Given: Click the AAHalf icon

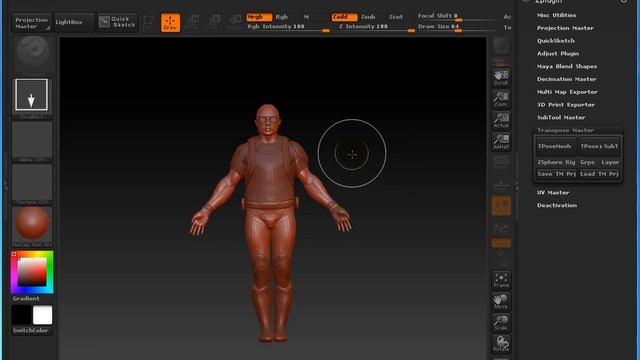Looking at the screenshot, I should [501, 142].
